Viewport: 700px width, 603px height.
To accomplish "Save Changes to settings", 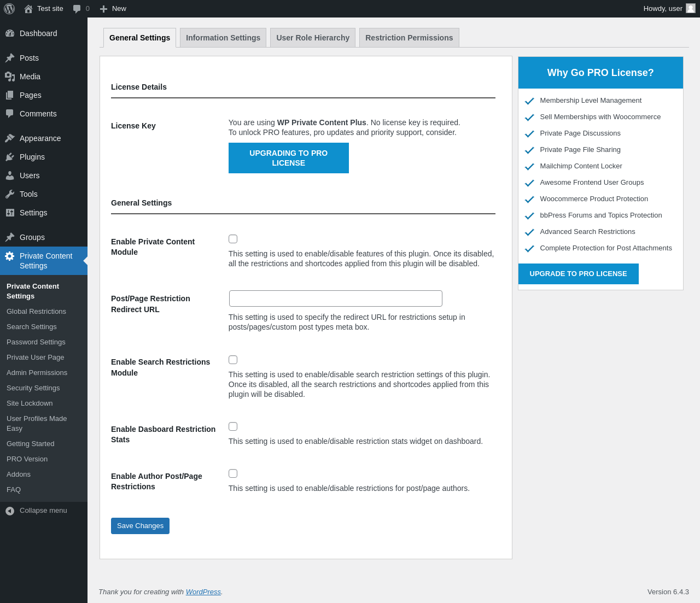I will [140, 526].
